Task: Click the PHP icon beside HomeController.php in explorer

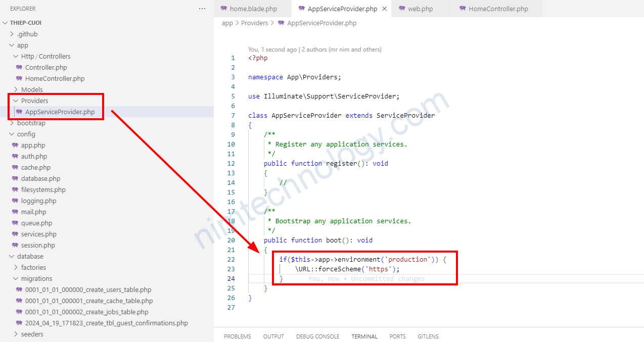Action: [19, 78]
